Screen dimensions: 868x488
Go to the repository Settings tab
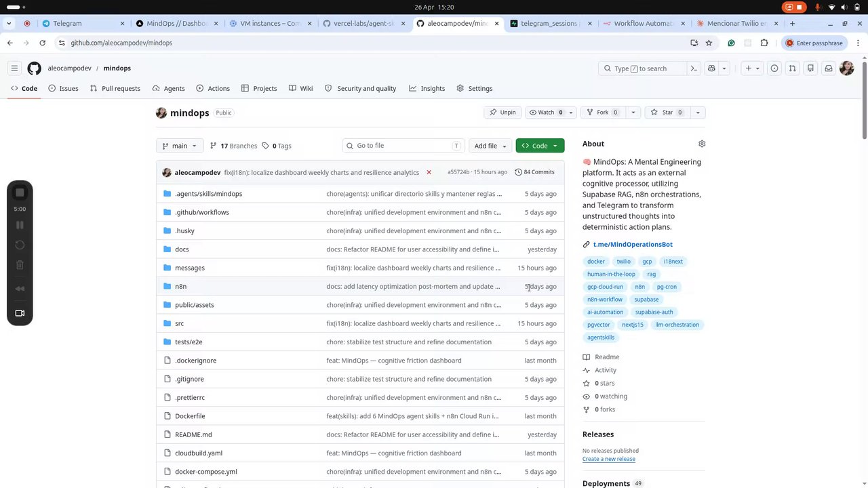click(x=475, y=89)
